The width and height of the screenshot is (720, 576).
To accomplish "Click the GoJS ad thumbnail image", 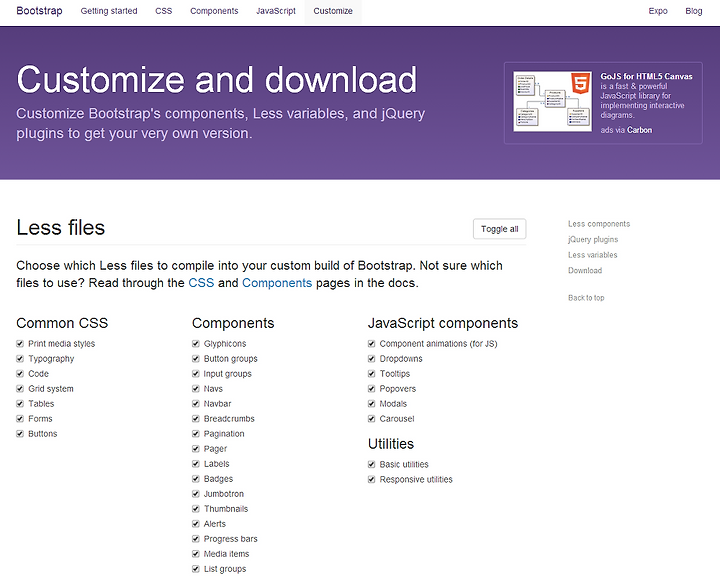I will point(552,102).
